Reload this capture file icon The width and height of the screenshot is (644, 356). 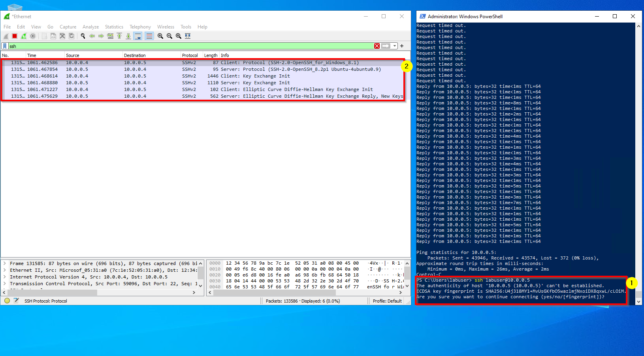point(72,36)
